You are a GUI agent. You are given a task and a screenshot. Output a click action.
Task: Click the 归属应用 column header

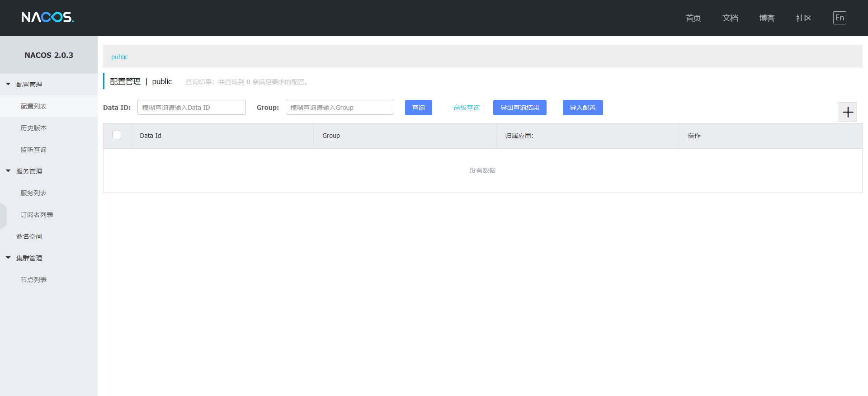(x=587, y=136)
